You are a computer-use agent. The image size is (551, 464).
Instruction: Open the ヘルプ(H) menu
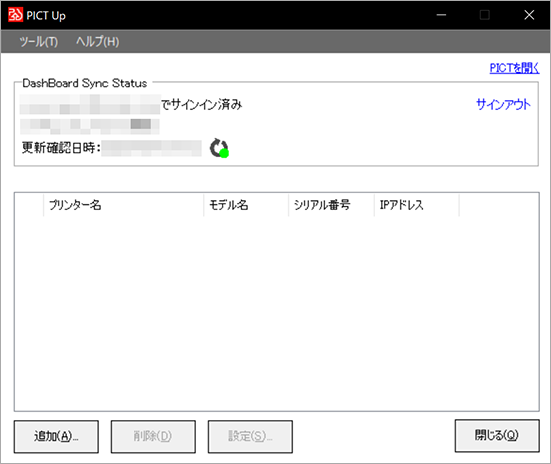[97, 42]
